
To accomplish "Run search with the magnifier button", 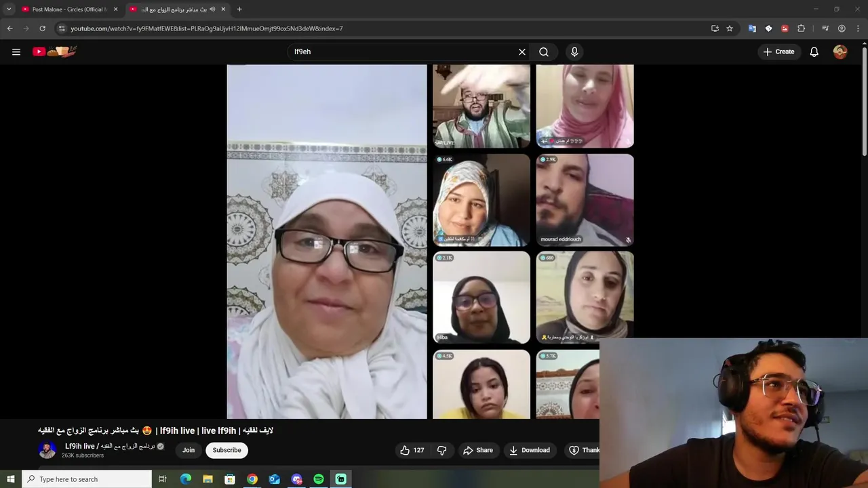I will tap(544, 52).
